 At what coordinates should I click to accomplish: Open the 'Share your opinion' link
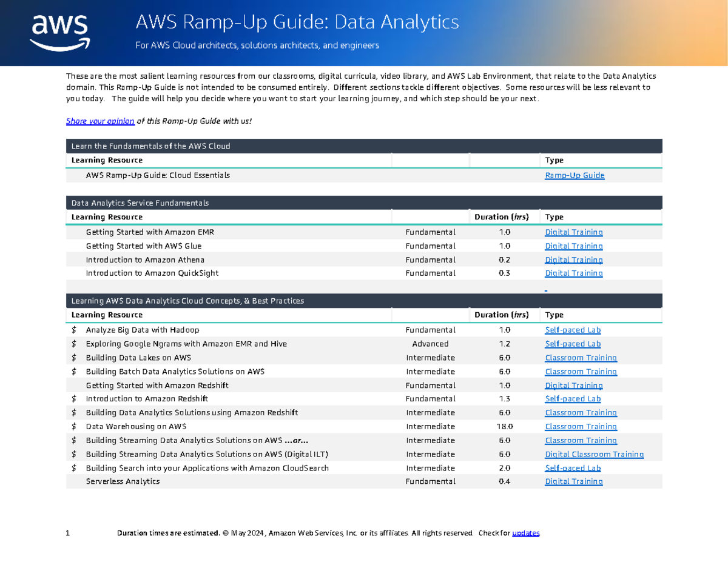(x=99, y=121)
